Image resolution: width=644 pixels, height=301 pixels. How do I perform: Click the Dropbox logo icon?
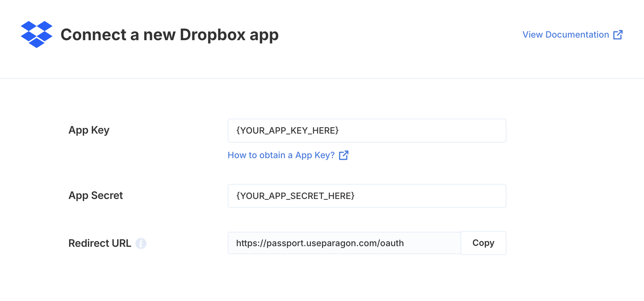coord(37,34)
